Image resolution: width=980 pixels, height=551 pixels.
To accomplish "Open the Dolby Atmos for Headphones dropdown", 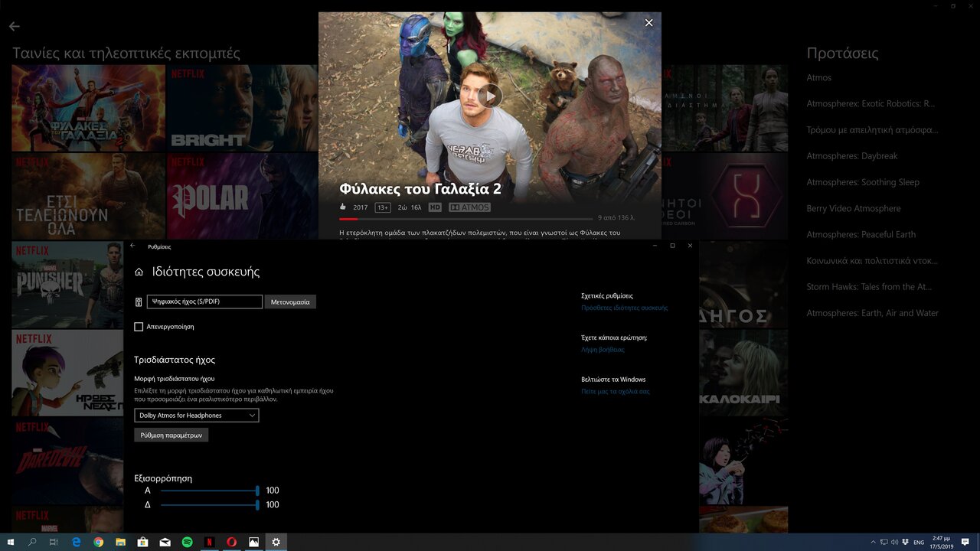I will tap(197, 416).
